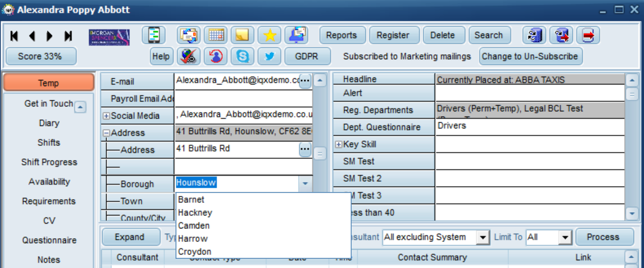This screenshot has height=268, width=644.
Task: Click the Dept. Questionnaire Drivers field
Action: 530,127
